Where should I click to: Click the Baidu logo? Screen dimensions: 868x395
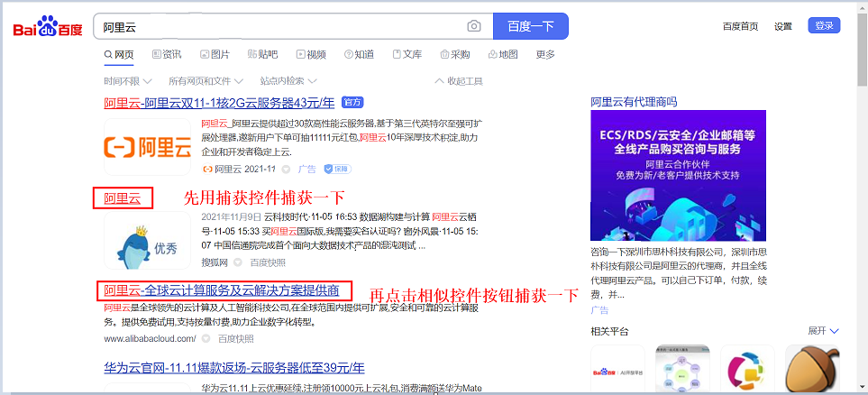tap(48, 26)
